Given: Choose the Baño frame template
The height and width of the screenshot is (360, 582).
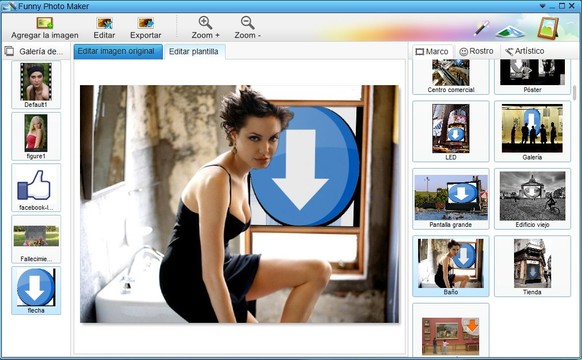Looking at the screenshot, I should (451, 266).
